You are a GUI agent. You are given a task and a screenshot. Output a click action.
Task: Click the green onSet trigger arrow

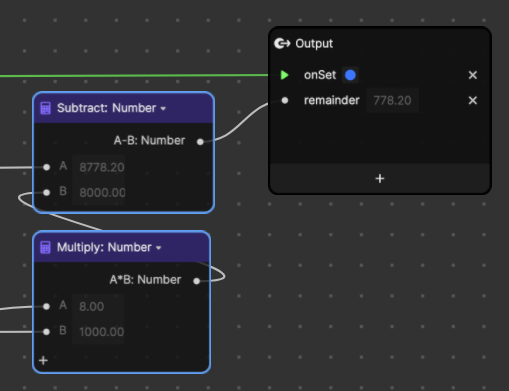coord(285,75)
